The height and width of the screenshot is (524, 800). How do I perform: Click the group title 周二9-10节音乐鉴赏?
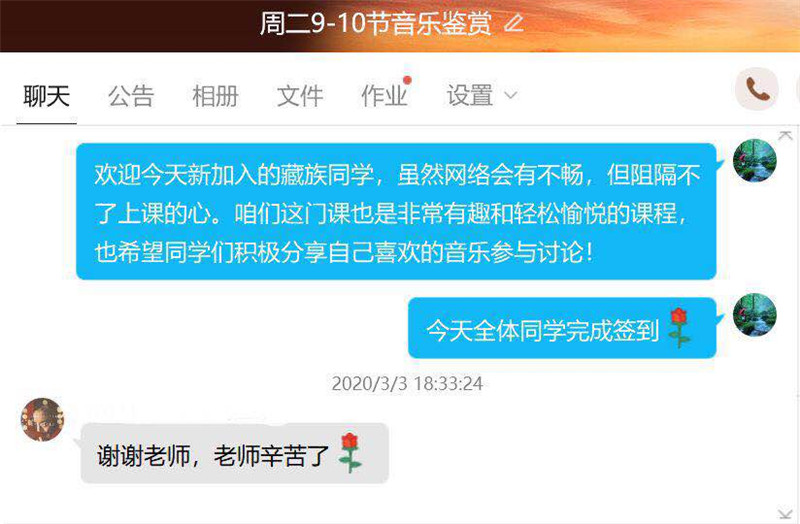coord(376,23)
